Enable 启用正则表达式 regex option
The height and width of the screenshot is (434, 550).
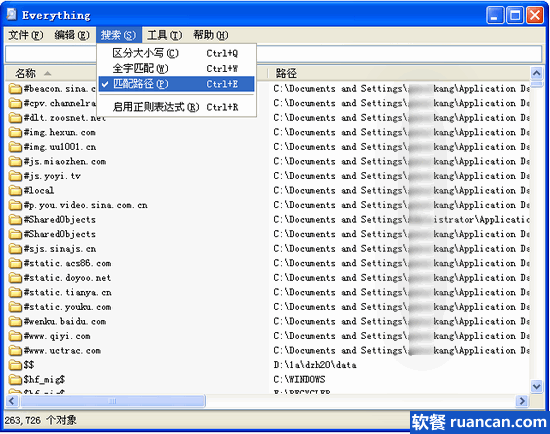pos(176,107)
